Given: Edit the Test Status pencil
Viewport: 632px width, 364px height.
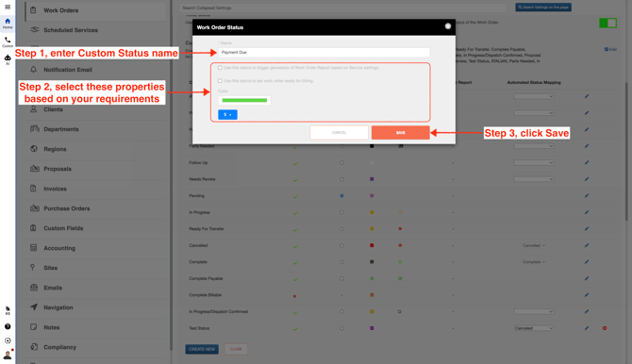Looking at the screenshot, I should 587,328.
